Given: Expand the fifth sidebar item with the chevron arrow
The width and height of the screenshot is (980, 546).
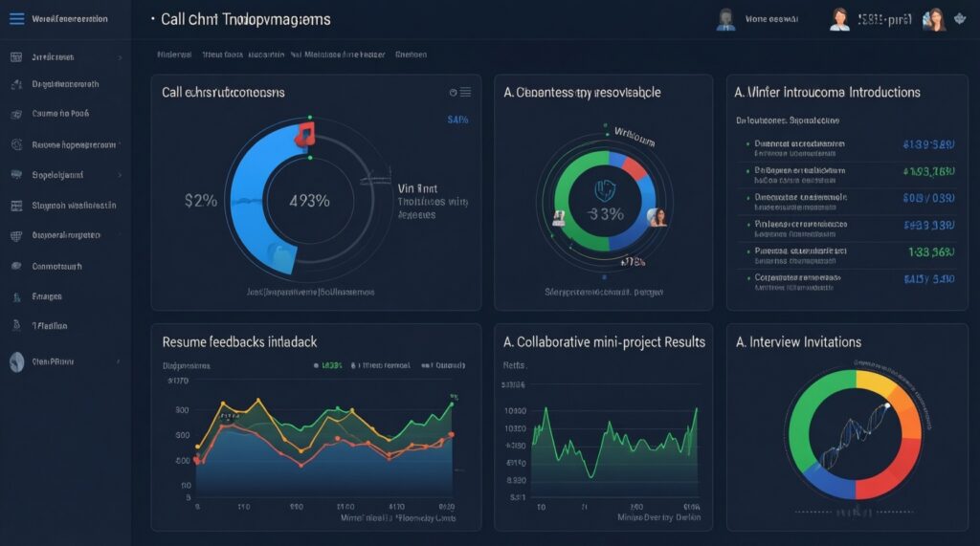Looking at the screenshot, I should point(120,175).
